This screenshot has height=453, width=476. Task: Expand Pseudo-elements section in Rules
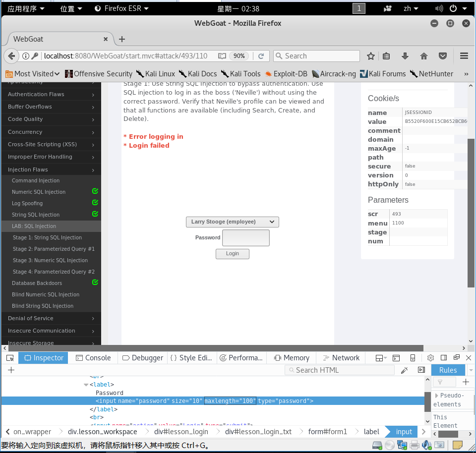point(436,396)
